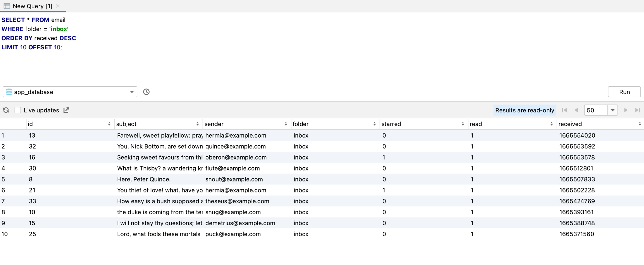Jump to last results page
The image size is (644, 265).
[637, 110]
